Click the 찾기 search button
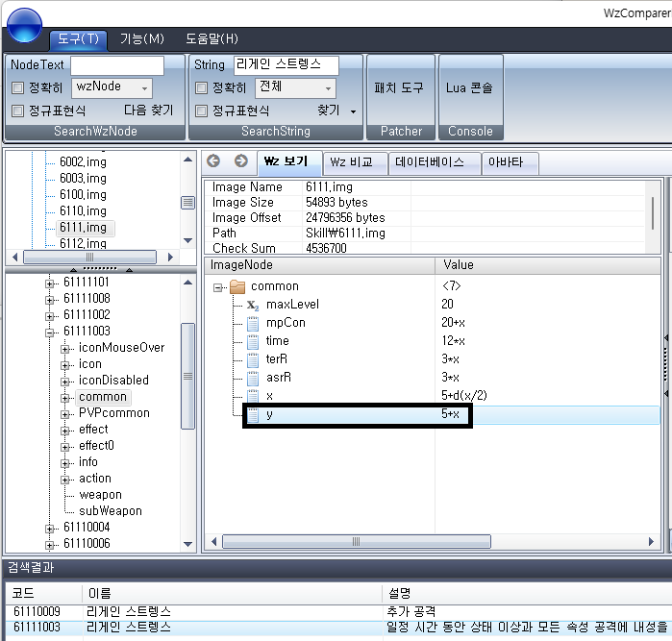The height and width of the screenshot is (641, 672). point(328,111)
